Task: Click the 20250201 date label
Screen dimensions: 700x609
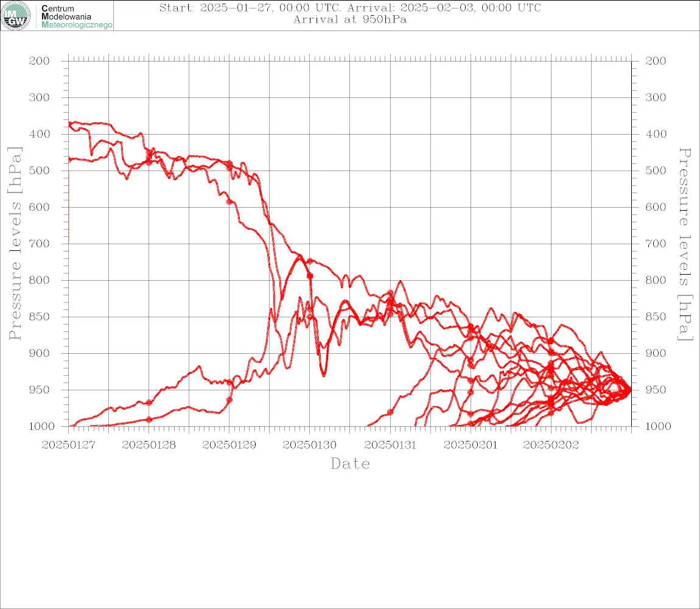Action: coord(471,445)
